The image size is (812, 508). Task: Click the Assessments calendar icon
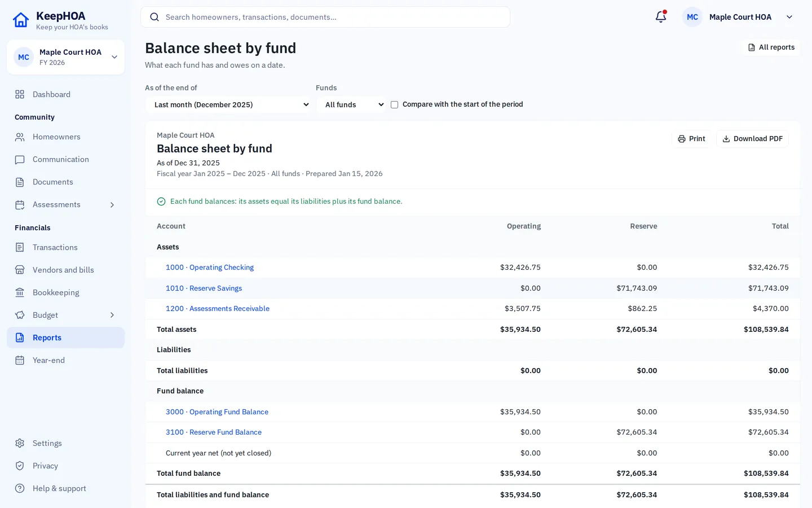[20, 205]
